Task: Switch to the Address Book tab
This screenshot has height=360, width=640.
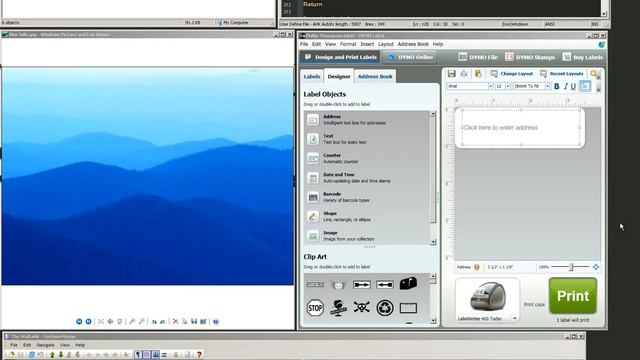Action: [375, 76]
